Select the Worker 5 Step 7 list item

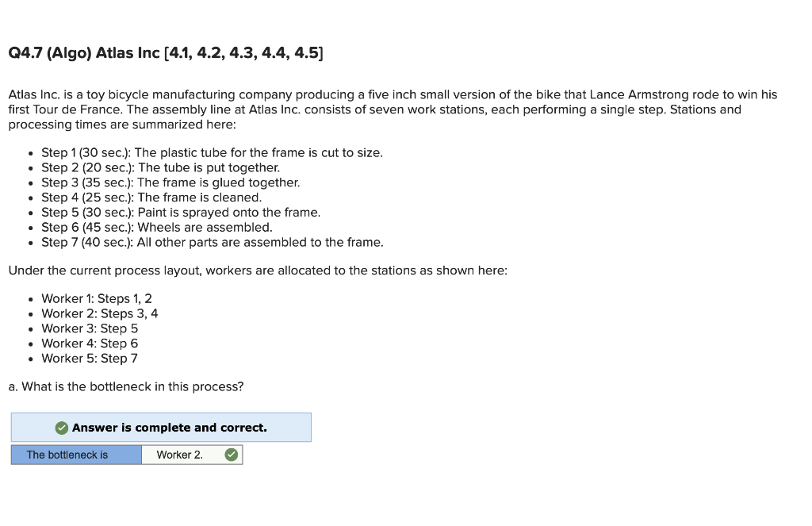pyautogui.click(x=89, y=359)
